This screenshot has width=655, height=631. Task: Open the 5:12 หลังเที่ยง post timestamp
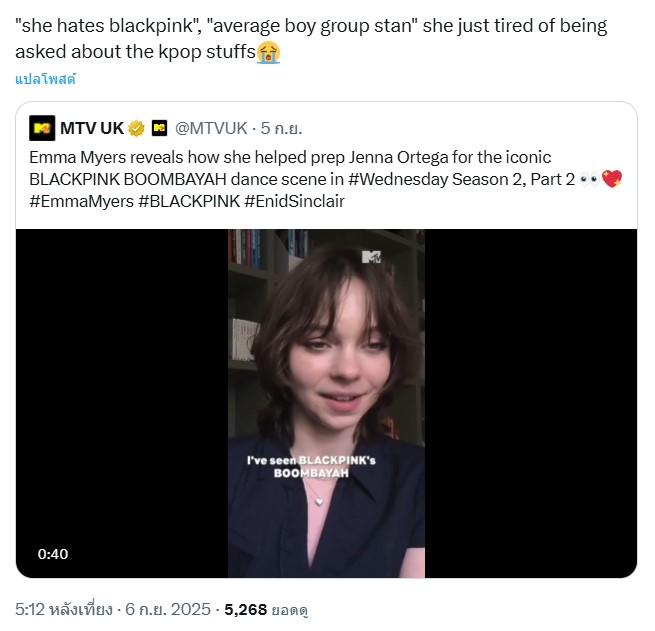click(x=64, y=609)
